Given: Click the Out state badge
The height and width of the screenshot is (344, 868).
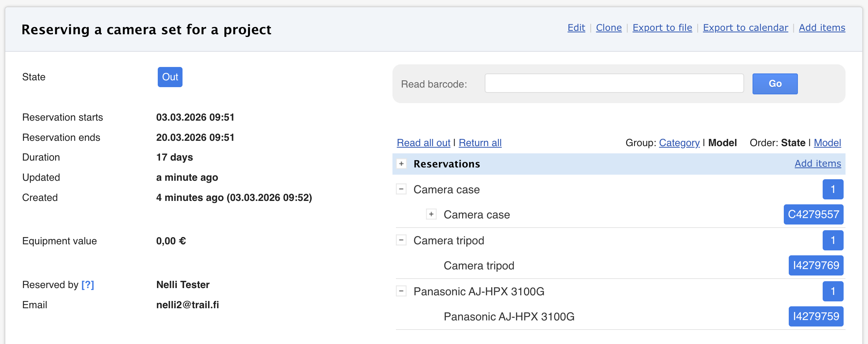Looking at the screenshot, I should click(x=170, y=77).
